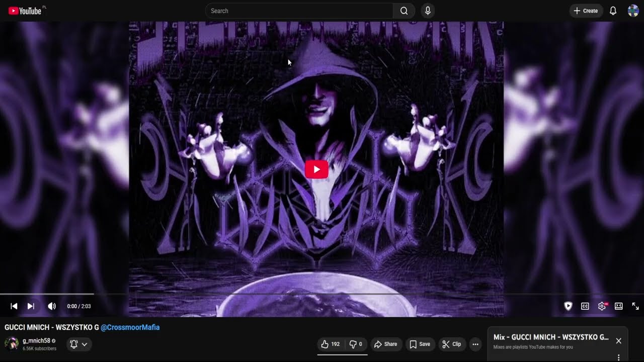
Task: Start voice search with the microphone
Action: tap(428, 11)
